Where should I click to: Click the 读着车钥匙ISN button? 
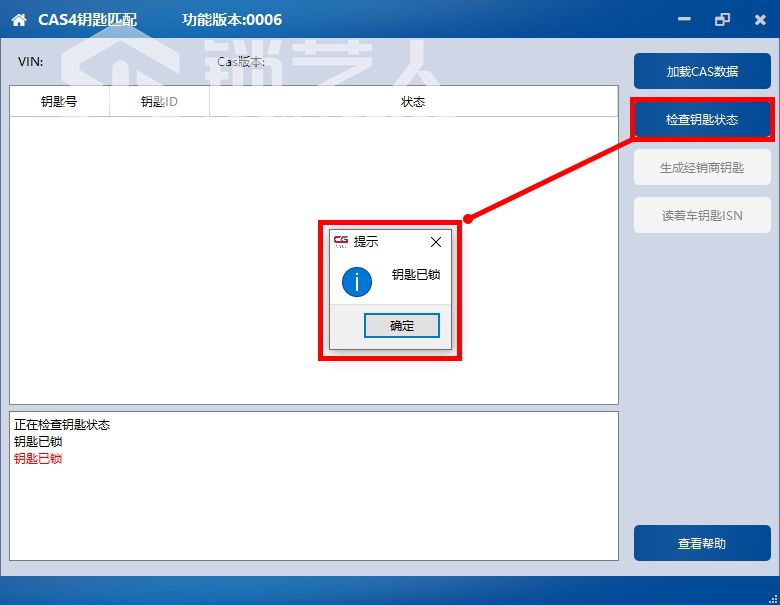pyautogui.click(x=702, y=215)
